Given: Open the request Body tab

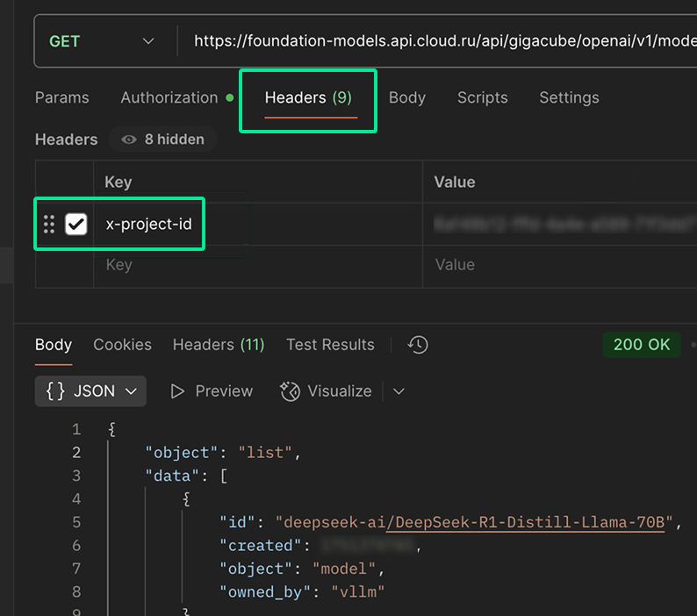Looking at the screenshot, I should (407, 97).
